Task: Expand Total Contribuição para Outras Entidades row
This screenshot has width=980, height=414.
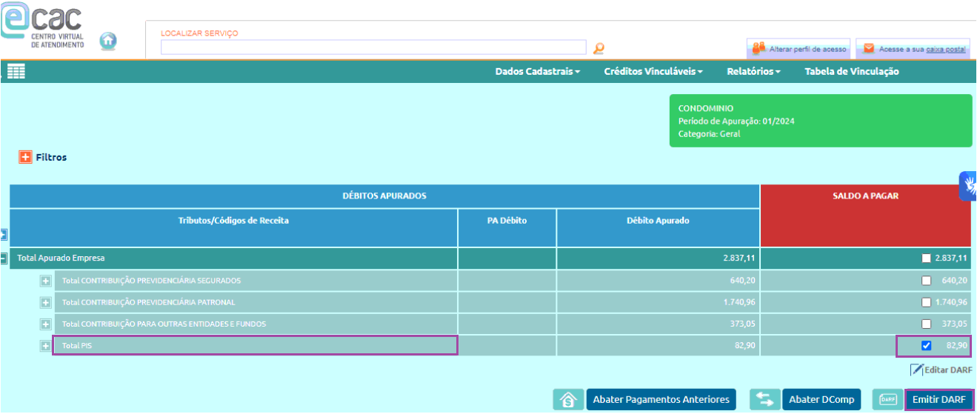Action: (x=45, y=324)
